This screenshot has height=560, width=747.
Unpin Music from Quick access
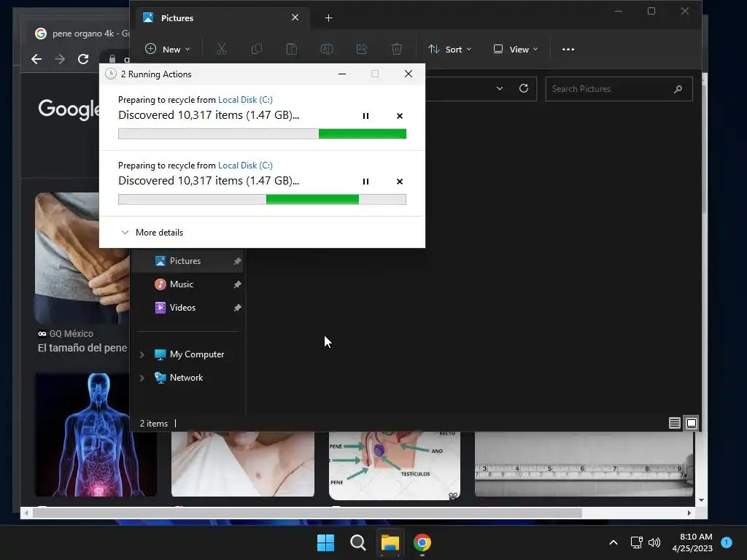coord(237,284)
